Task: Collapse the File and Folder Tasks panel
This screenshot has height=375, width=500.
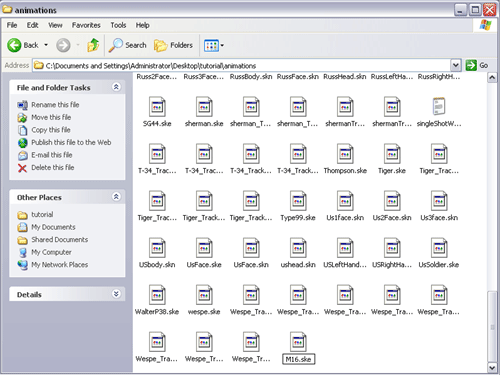Action: (x=116, y=87)
